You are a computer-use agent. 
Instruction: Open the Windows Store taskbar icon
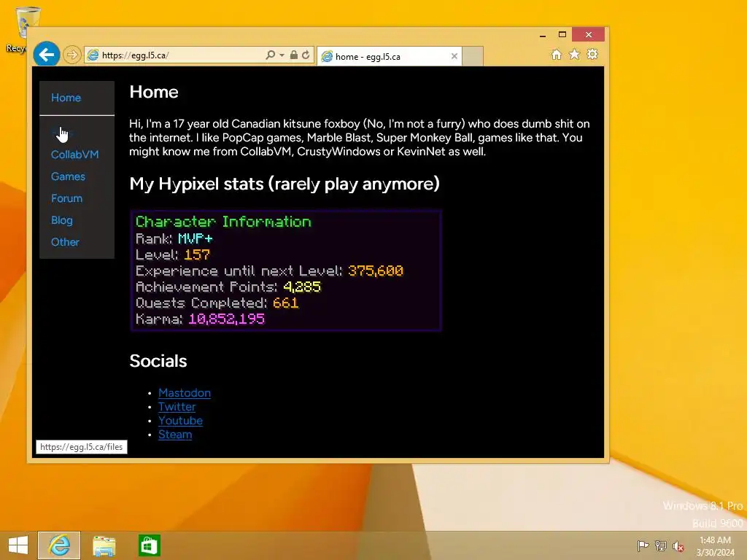(149, 545)
